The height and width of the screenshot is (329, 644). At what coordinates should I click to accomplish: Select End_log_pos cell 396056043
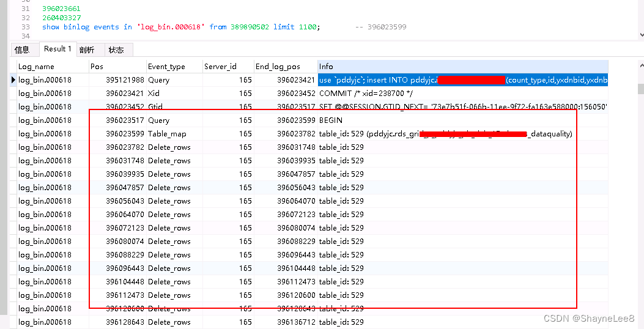286,187
